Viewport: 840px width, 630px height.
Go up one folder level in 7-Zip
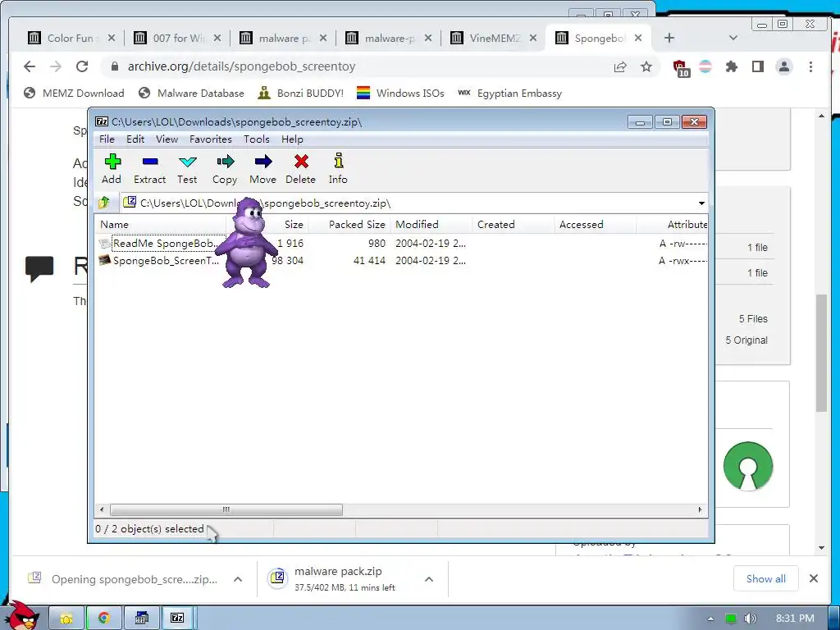click(x=104, y=203)
